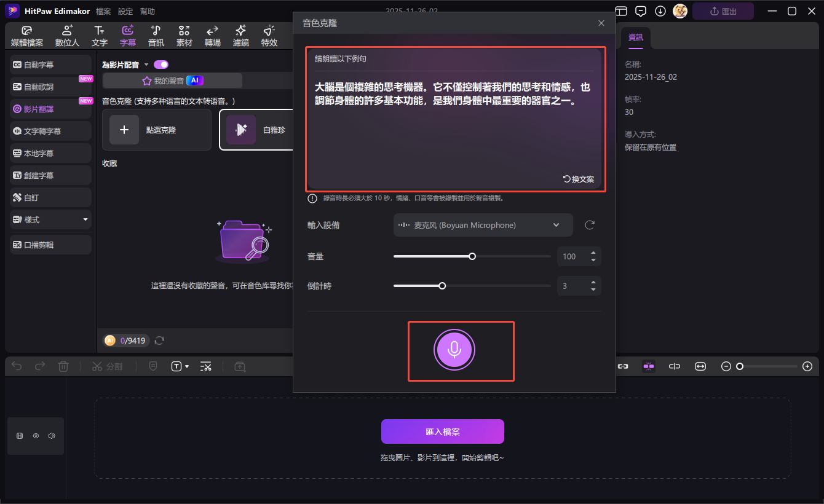Open the 數位人 digital avatar tool

pos(67,36)
